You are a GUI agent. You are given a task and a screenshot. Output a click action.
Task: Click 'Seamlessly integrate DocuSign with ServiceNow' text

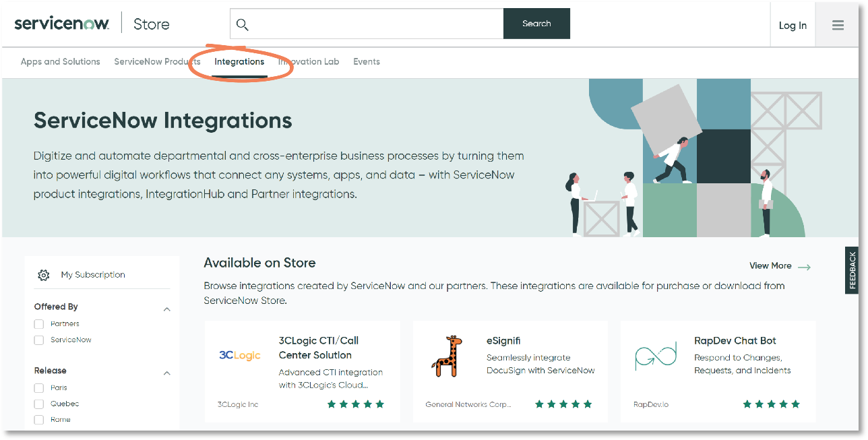pos(540,364)
